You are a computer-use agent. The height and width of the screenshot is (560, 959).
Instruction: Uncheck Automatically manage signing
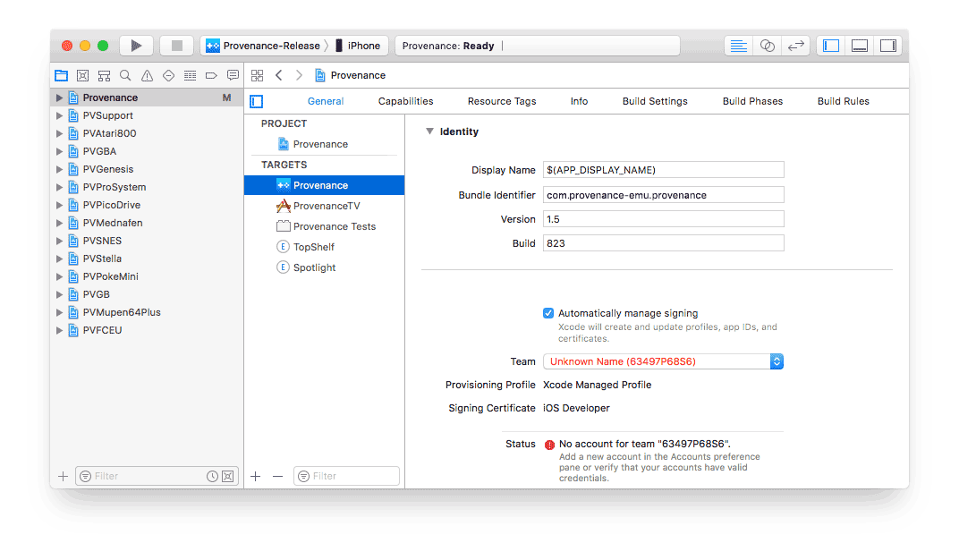tap(548, 313)
